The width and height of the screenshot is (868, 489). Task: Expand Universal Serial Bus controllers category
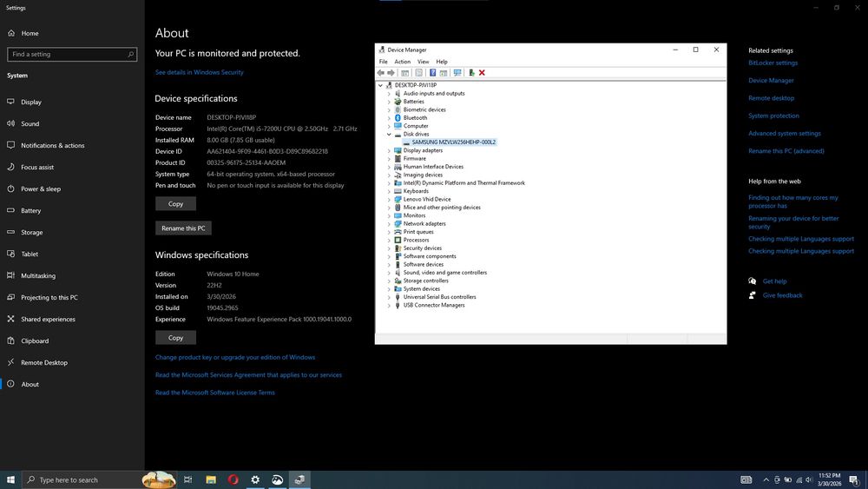point(389,297)
